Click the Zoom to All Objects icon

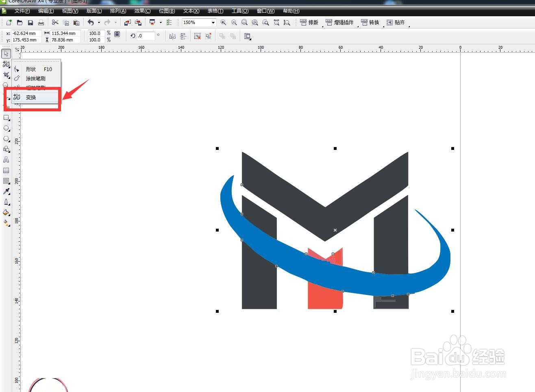(x=255, y=22)
